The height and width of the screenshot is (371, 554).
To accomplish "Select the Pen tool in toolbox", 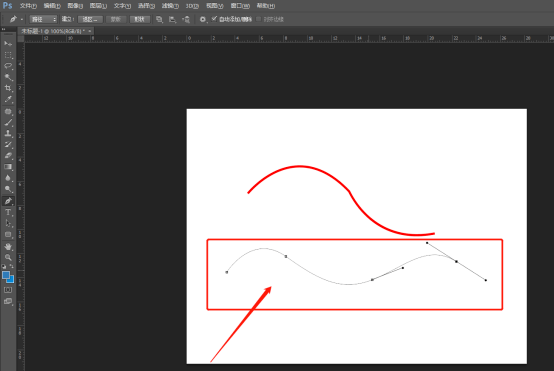I will coord(8,201).
